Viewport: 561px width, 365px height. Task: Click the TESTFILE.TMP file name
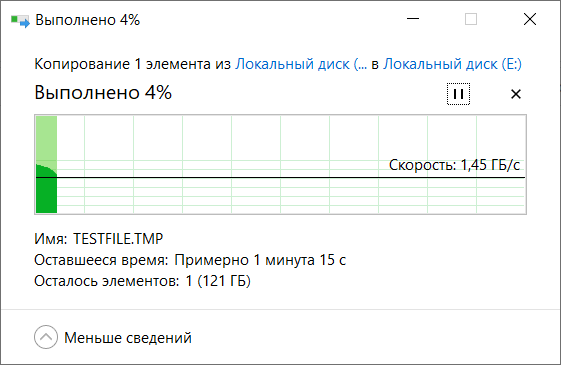pos(118,239)
